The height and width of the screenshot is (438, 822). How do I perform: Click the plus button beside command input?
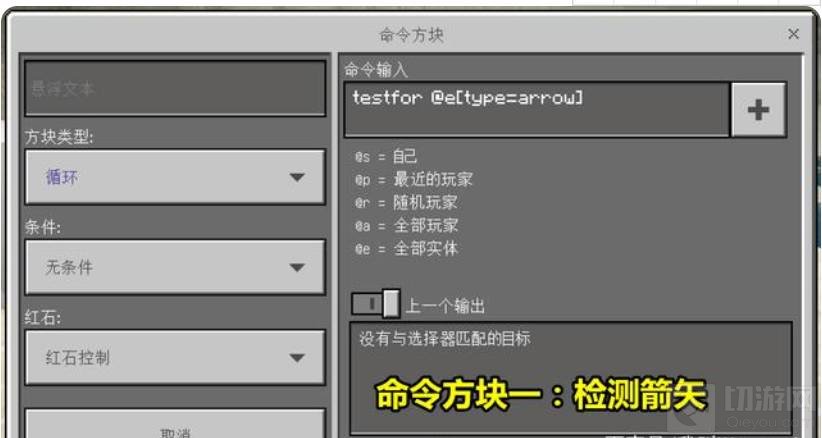(758, 110)
